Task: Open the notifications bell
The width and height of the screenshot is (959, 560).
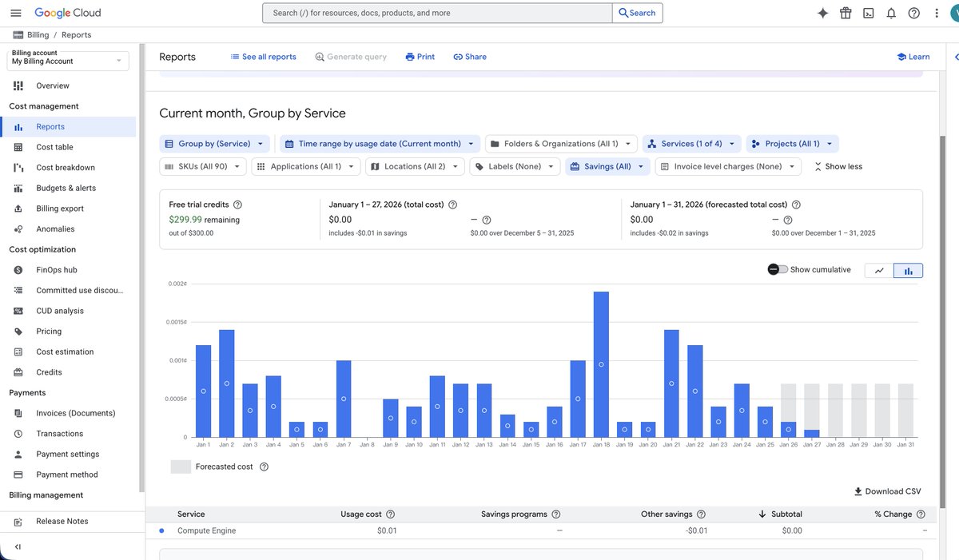Action: point(891,13)
